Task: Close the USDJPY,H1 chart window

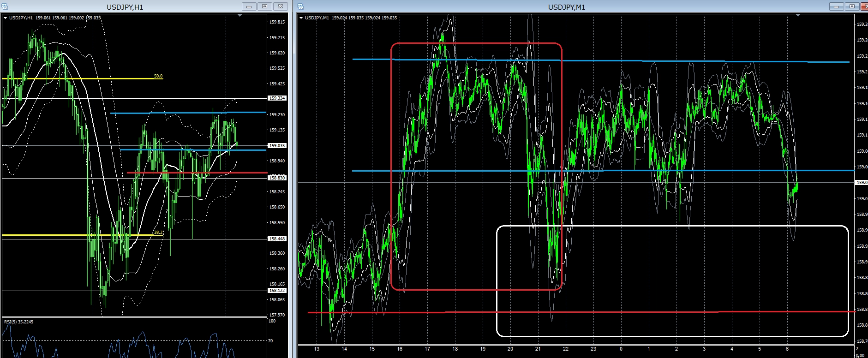Action: [281, 6]
